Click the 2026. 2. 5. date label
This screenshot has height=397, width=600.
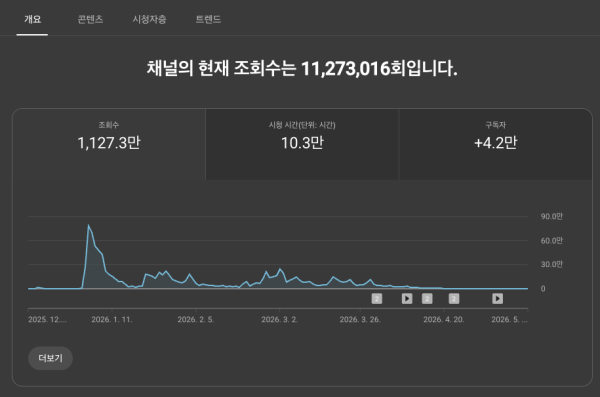coord(196,319)
